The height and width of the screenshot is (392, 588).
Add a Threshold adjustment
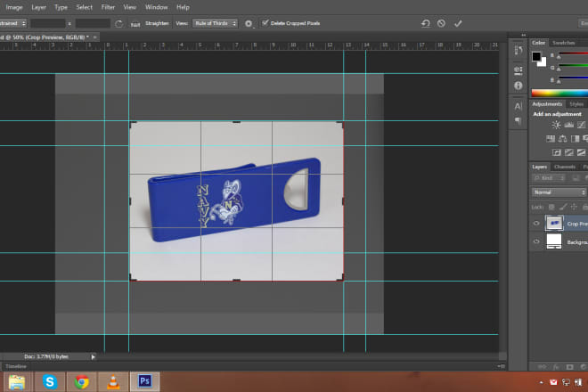coord(581,152)
